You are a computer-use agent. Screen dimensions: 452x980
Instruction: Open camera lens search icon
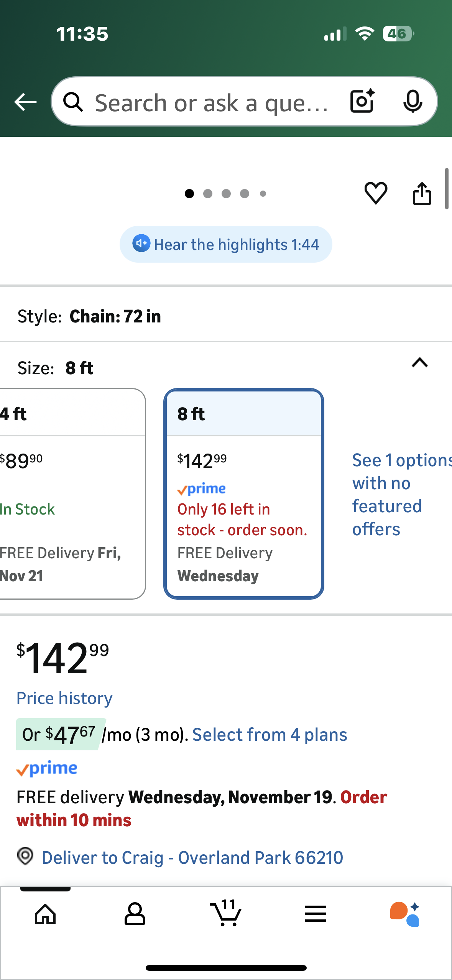[x=362, y=102]
